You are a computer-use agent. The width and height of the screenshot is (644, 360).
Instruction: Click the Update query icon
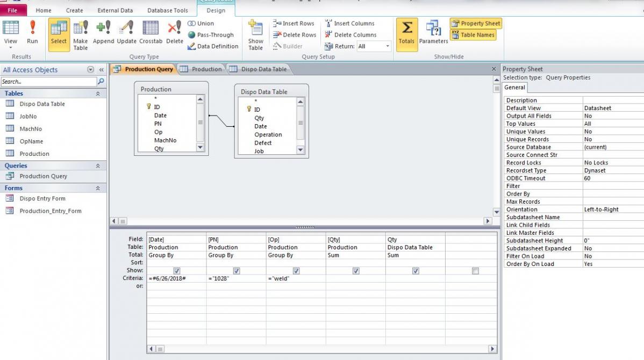tap(126, 33)
